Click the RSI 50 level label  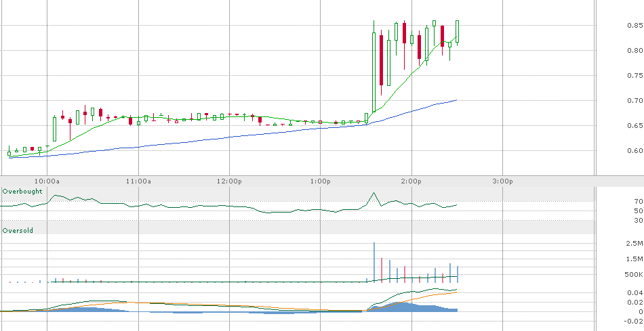click(639, 211)
